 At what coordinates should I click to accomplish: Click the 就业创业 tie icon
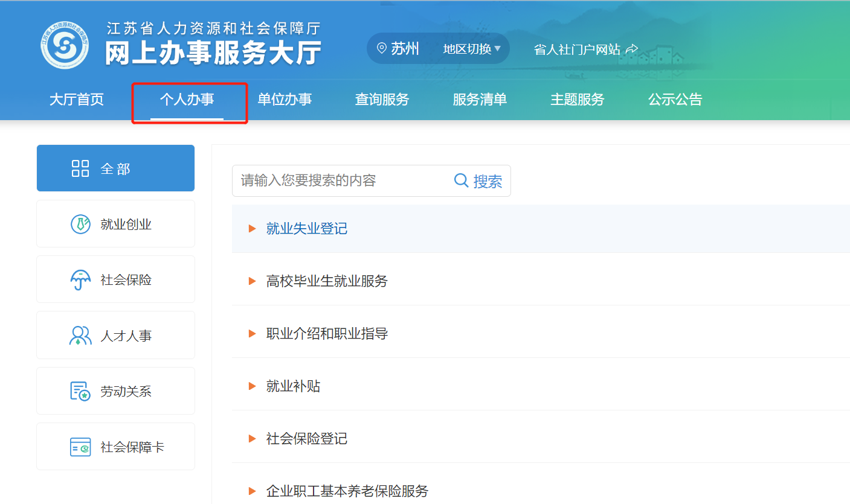coord(80,224)
